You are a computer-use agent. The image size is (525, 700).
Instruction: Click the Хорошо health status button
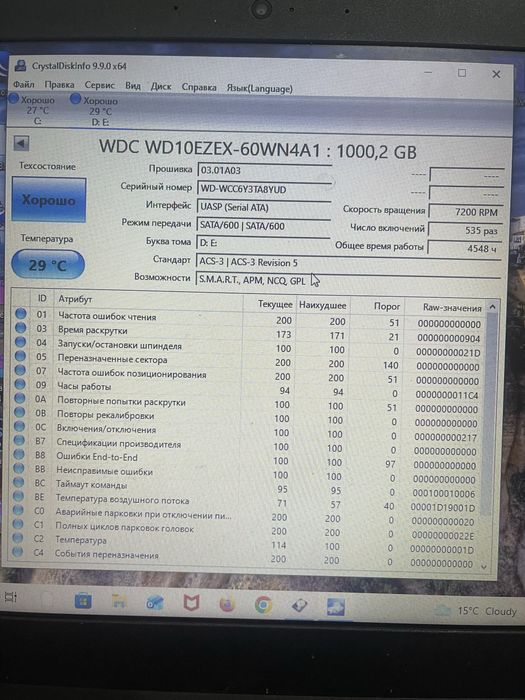49,200
